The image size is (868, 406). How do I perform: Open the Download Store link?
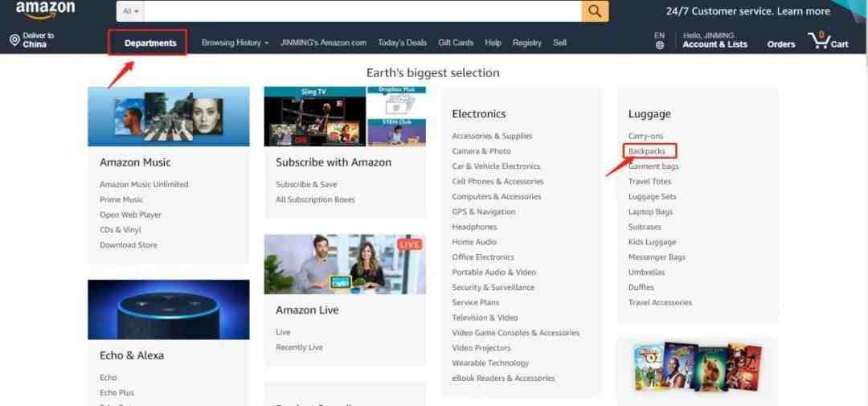pyautogui.click(x=129, y=245)
